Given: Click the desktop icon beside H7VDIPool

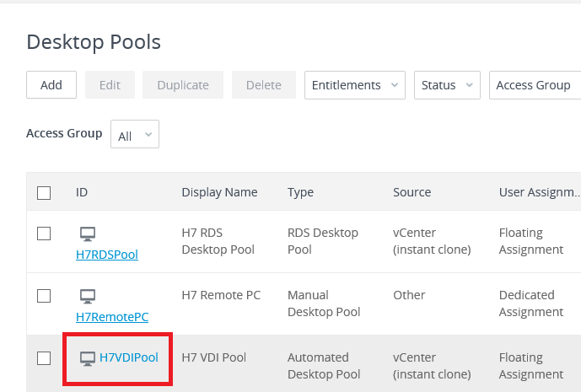Looking at the screenshot, I should [87, 358].
